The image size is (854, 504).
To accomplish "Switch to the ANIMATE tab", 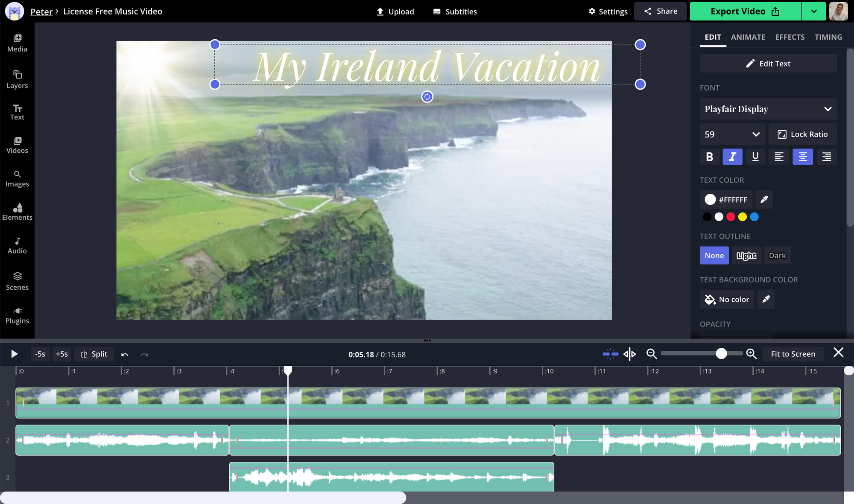I will (748, 37).
